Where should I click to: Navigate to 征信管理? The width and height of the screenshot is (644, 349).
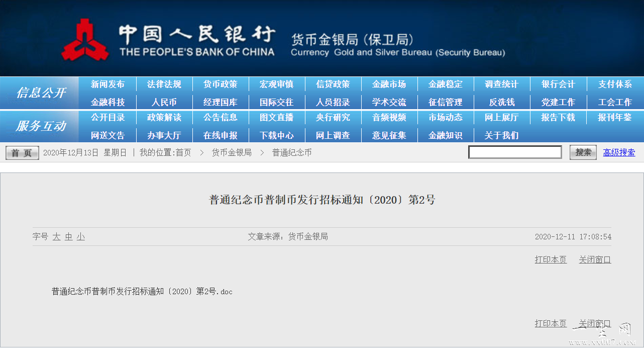445,102
